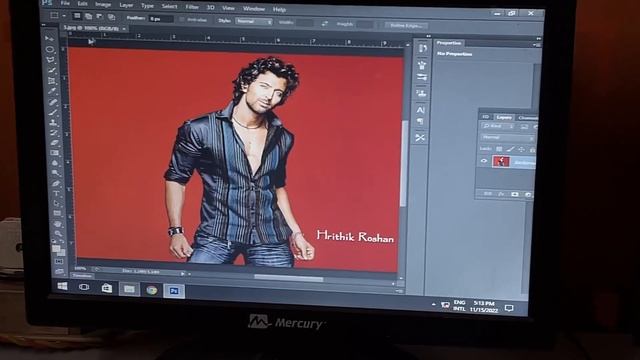This screenshot has width=640, height=360.
Task: Toggle Lock transparent pixels
Action: pyautogui.click(x=499, y=149)
